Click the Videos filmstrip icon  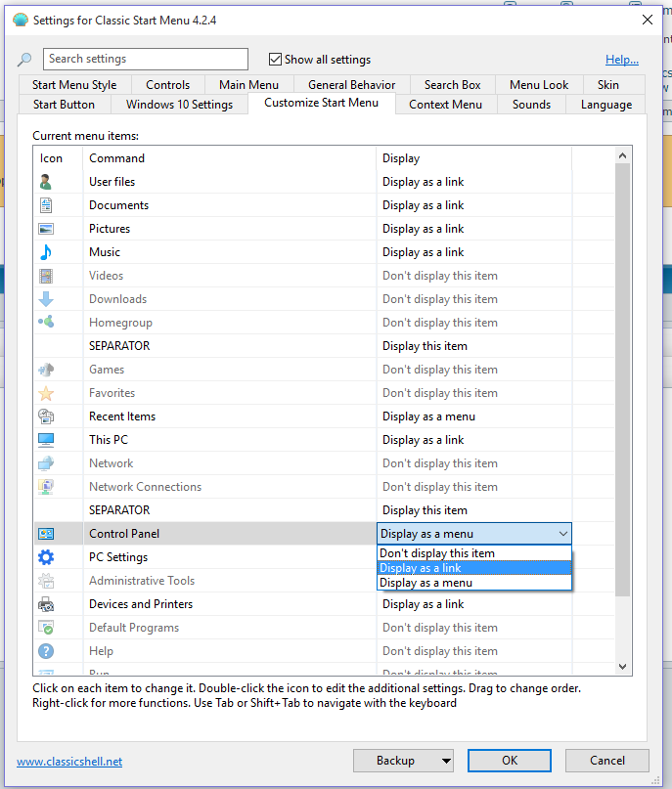(x=46, y=276)
